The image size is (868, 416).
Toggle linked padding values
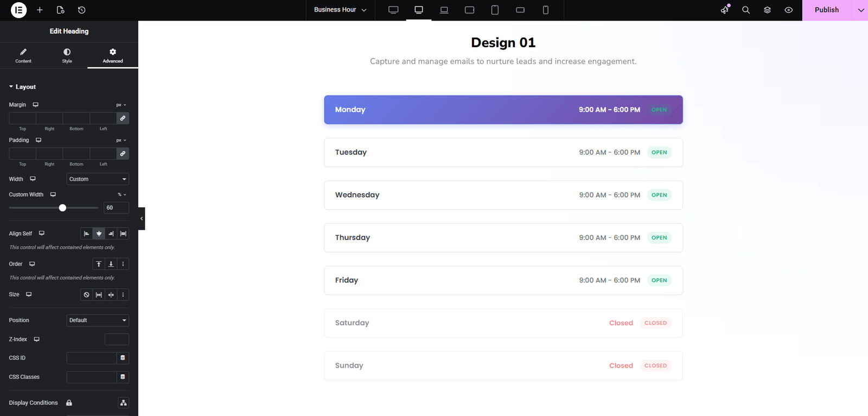tap(123, 154)
